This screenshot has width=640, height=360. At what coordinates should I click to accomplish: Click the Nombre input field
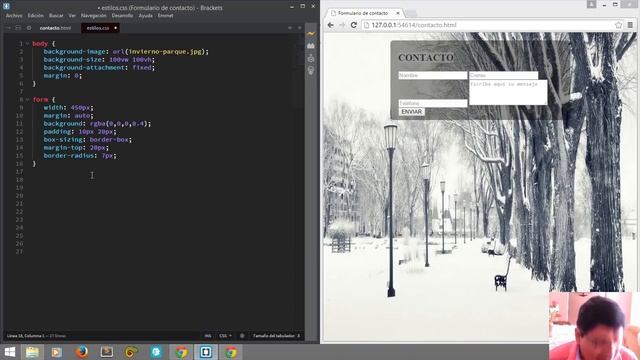click(433, 76)
